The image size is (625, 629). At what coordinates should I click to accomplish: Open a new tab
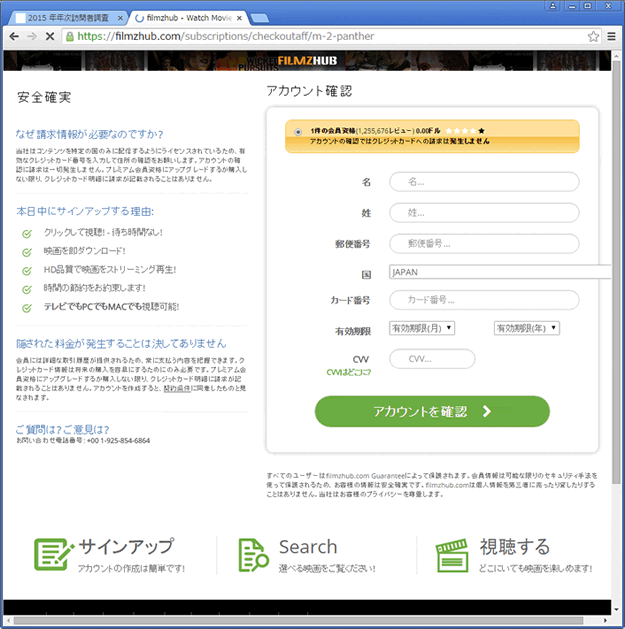pyautogui.click(x=259, y=18)
